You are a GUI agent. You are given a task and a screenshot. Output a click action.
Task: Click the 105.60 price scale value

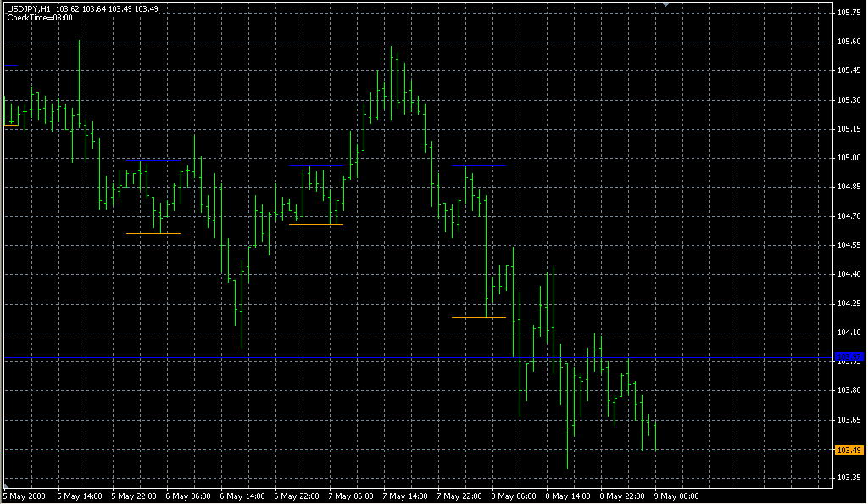click(849, 42)
